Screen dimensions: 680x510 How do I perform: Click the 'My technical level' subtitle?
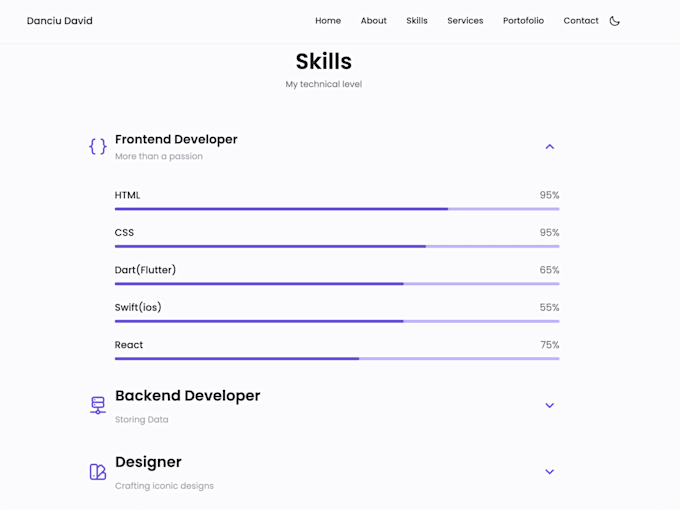pos(324,84)
